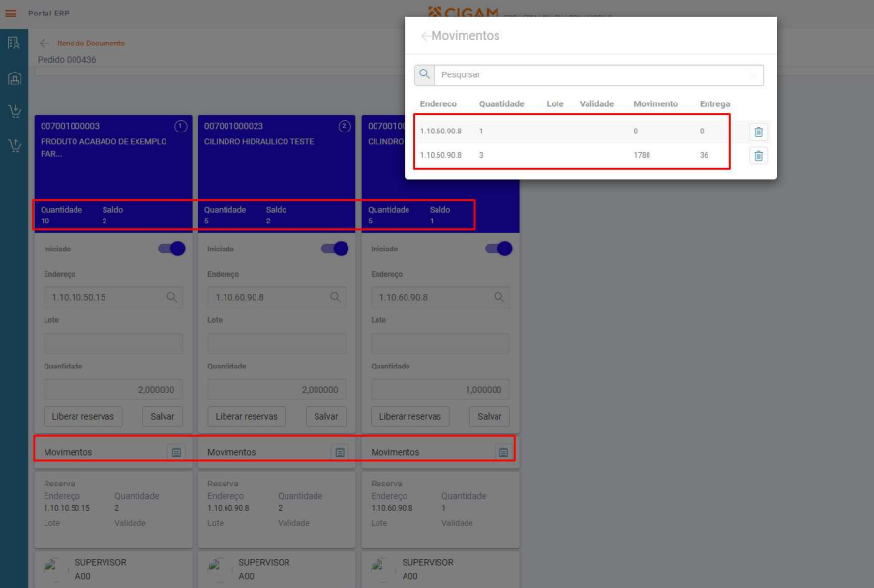Open the warehouse icon in the sidebar
Screen dimensions: 874x588
point(14,78)
